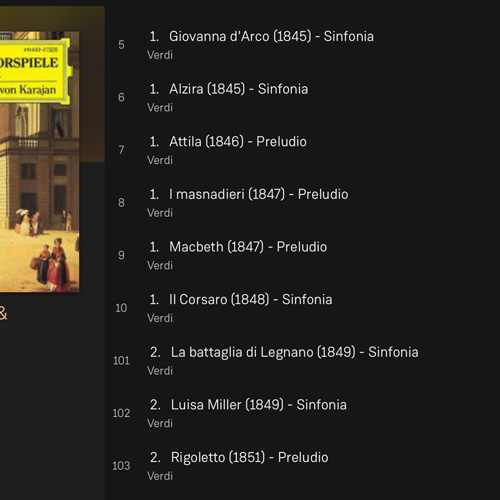Click track number 103
Image resolution: width=500 pixels, height=500 pixels.
pyautogui.click(x=121, y=466)
